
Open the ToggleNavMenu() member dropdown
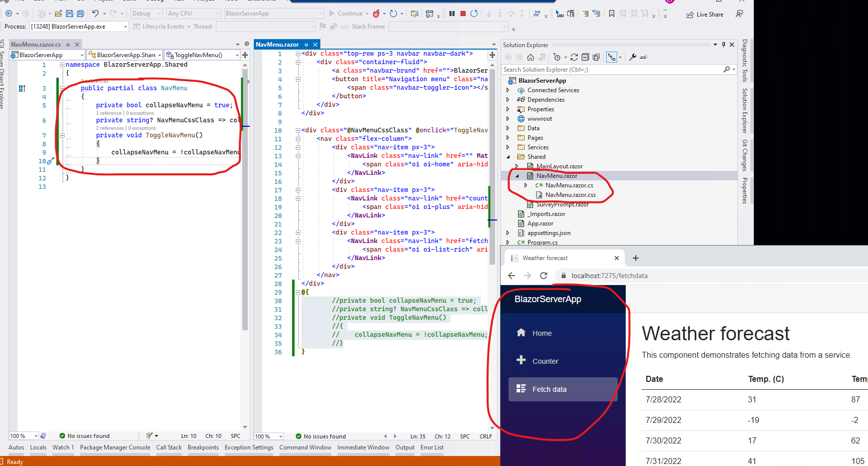point(203,55)
